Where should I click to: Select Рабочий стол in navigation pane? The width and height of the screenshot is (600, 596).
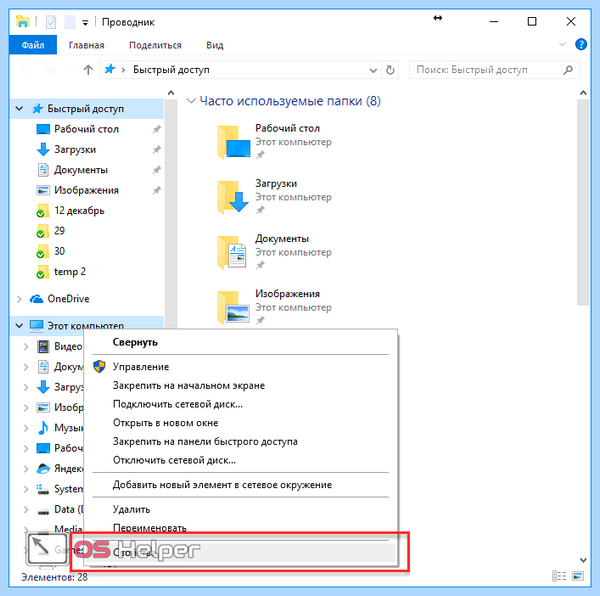point(86,129)
